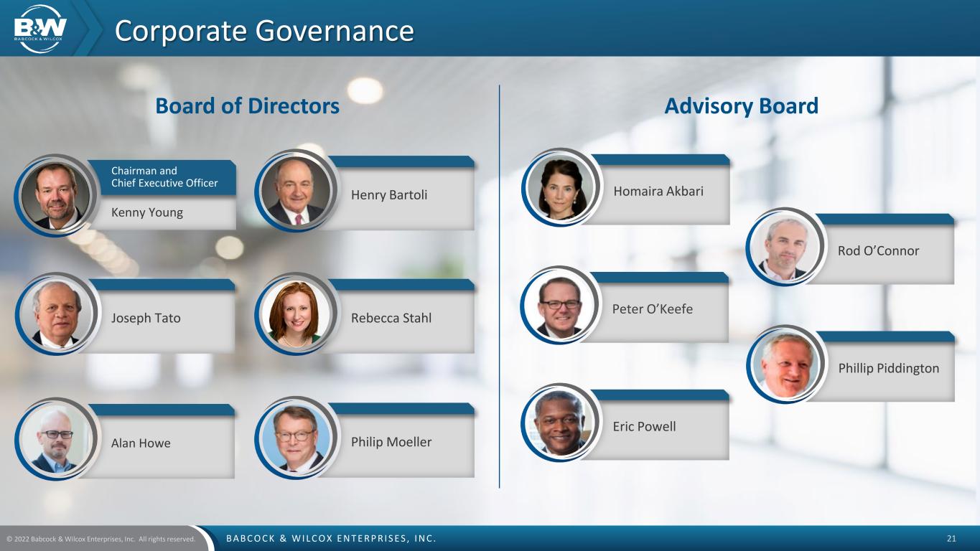Viewport: 980px width, 551px height.
Task: Click slide number 21 in the footer
Action: click(952, 538)
